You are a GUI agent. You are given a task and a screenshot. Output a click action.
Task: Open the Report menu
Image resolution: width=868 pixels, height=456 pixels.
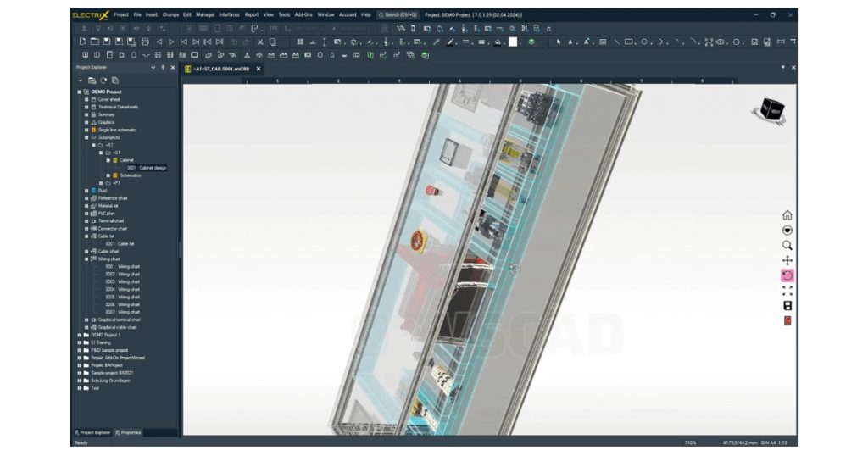point(252,15)
